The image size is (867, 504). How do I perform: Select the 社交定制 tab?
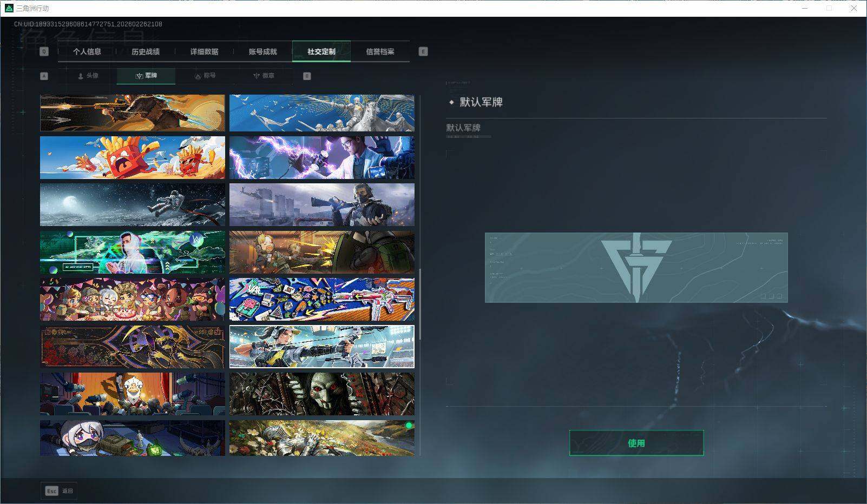click(x=321, y=51)
